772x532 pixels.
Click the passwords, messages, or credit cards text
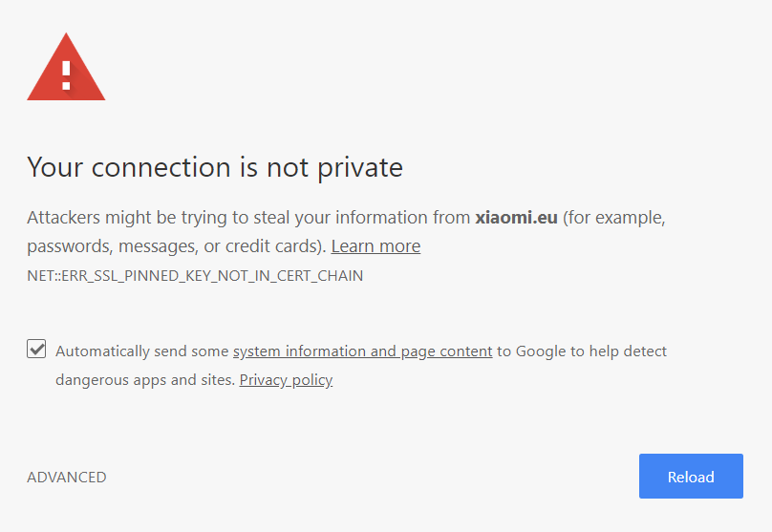click(176, 246)
